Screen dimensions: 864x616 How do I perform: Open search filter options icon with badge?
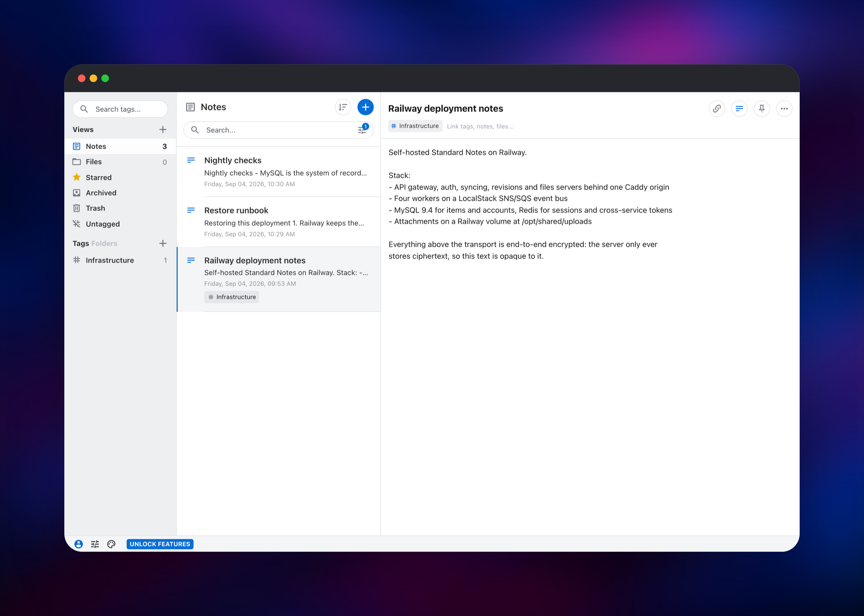pyautogui.click(x=362, y=129)
